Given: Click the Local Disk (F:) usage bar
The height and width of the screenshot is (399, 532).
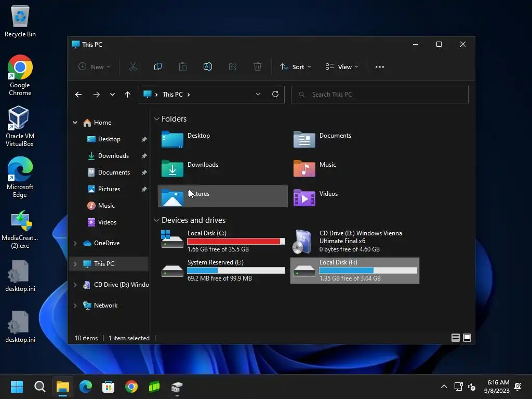Looking at the screenshot, I should point(368,270).
